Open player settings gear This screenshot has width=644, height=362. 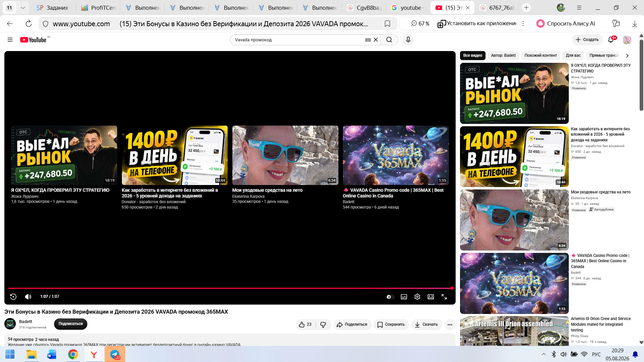[x=417, y=297]
